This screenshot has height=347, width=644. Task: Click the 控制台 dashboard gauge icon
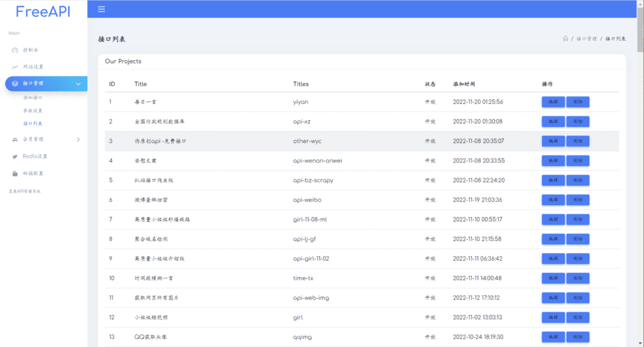15,50
